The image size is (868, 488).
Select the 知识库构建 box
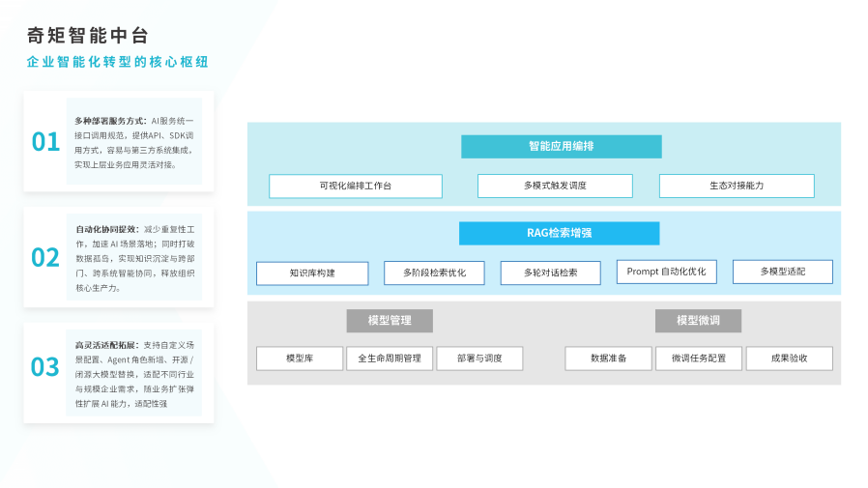311,273
